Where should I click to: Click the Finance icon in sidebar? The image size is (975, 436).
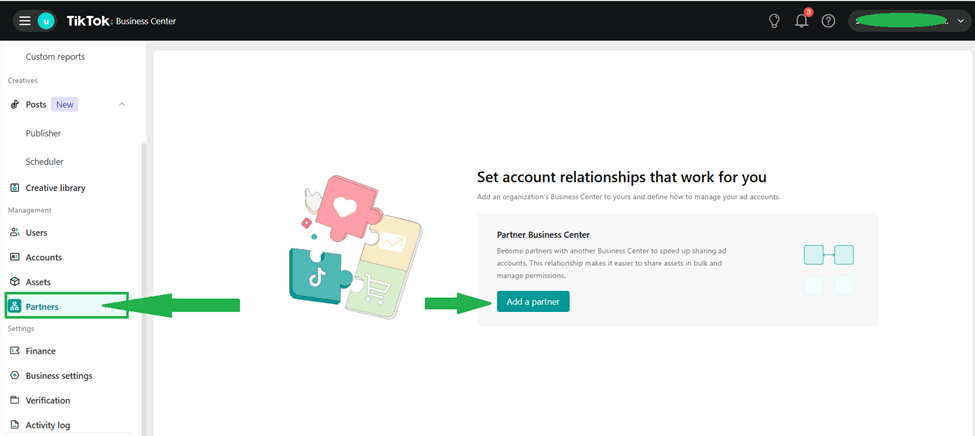pyautogui.click(x=15, y=351)
